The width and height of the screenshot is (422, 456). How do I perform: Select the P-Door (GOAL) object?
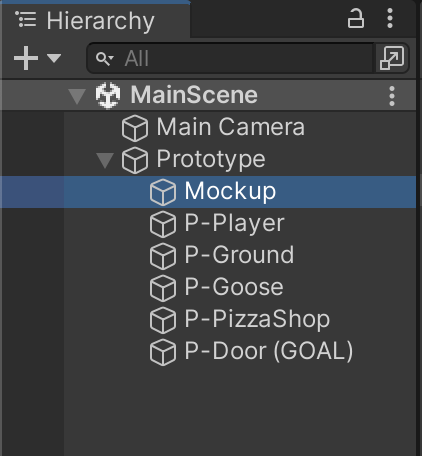tap(251, 351)
